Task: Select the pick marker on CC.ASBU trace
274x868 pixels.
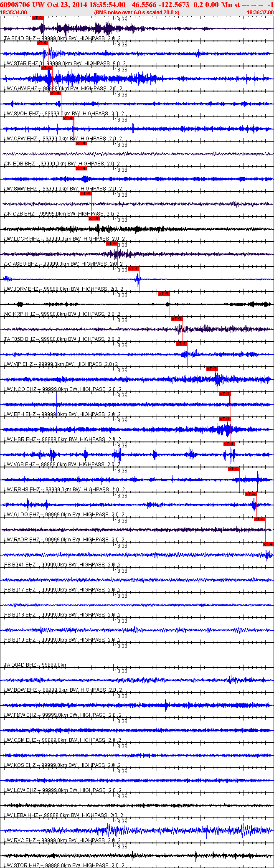Action: click(x=112, y=244)
